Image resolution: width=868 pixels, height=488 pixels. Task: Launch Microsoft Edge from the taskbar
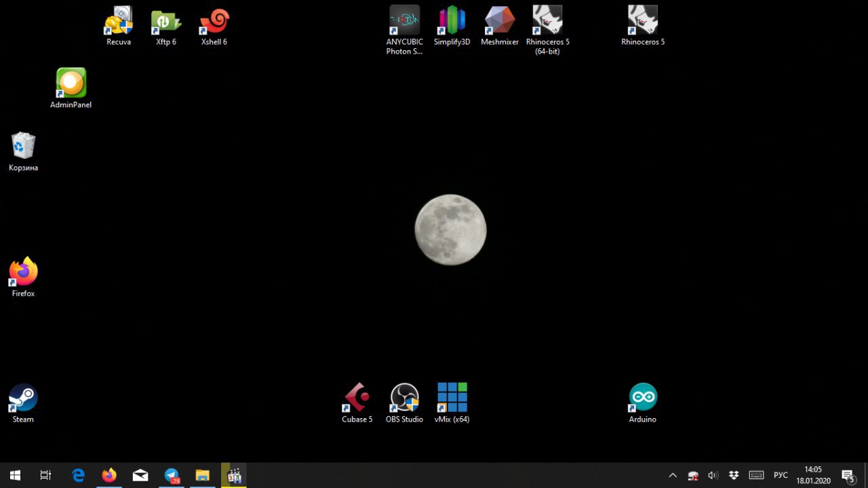pyautogui.click(x=79, y=475)
